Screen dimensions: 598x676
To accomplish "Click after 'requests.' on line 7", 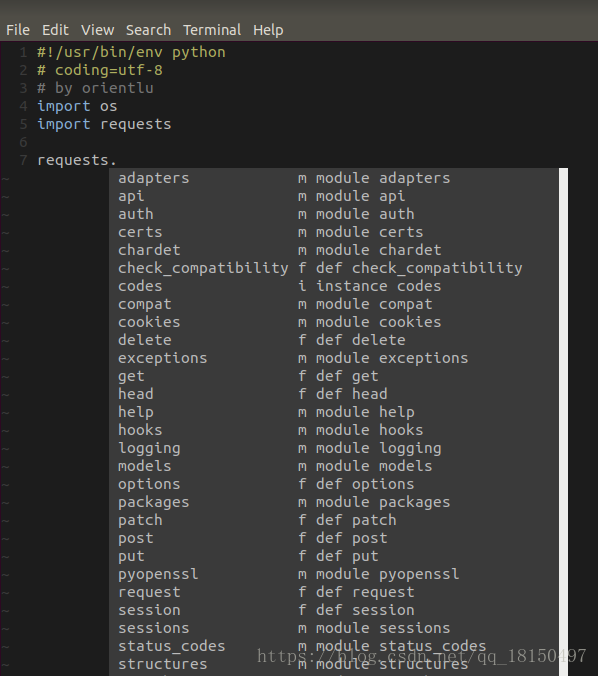I will (118, 160).
